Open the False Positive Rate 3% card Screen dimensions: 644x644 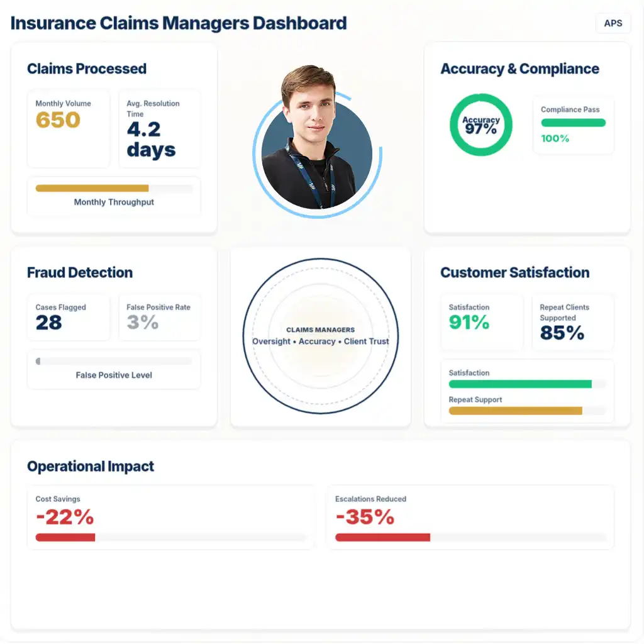(160, 318)
